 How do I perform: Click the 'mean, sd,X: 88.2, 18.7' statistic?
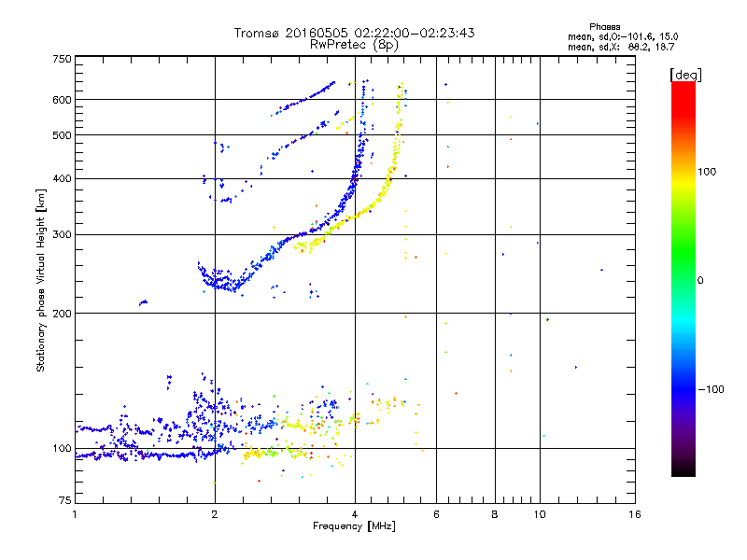(x=621, y=47)
